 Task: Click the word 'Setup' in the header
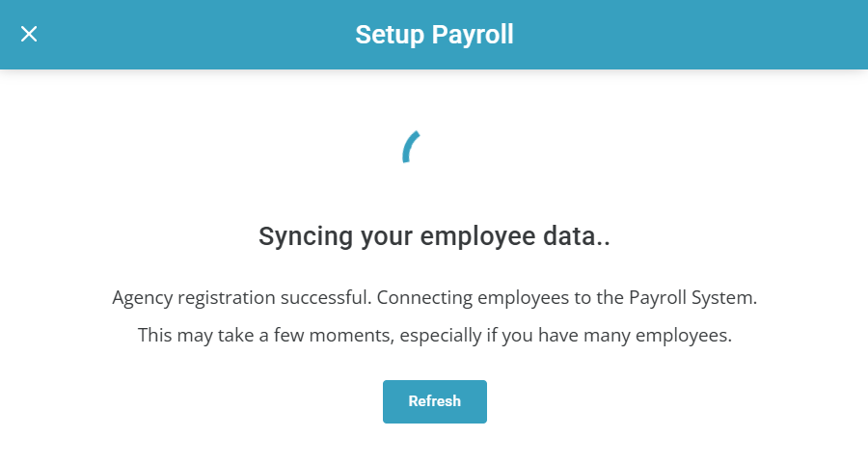(x=390, y=35)
